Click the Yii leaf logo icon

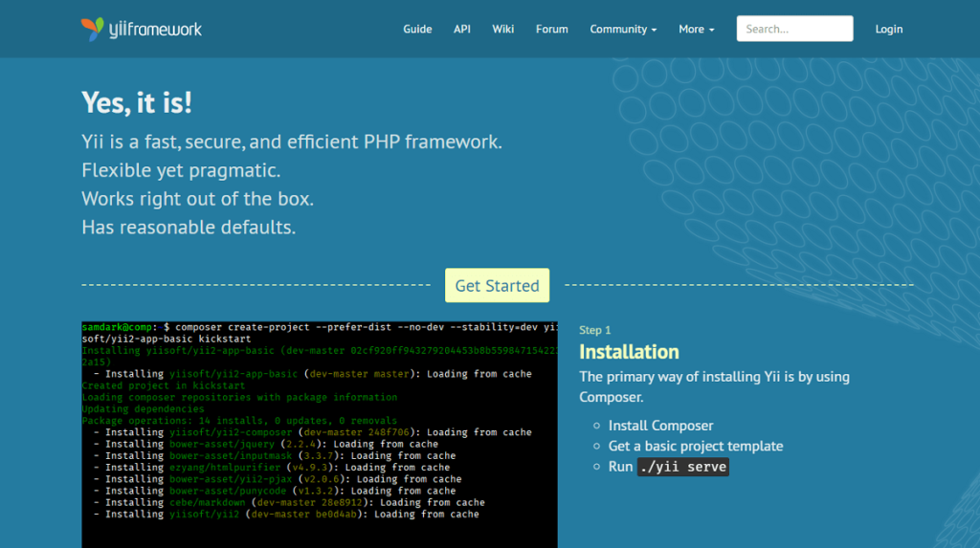tap(92, 29)
